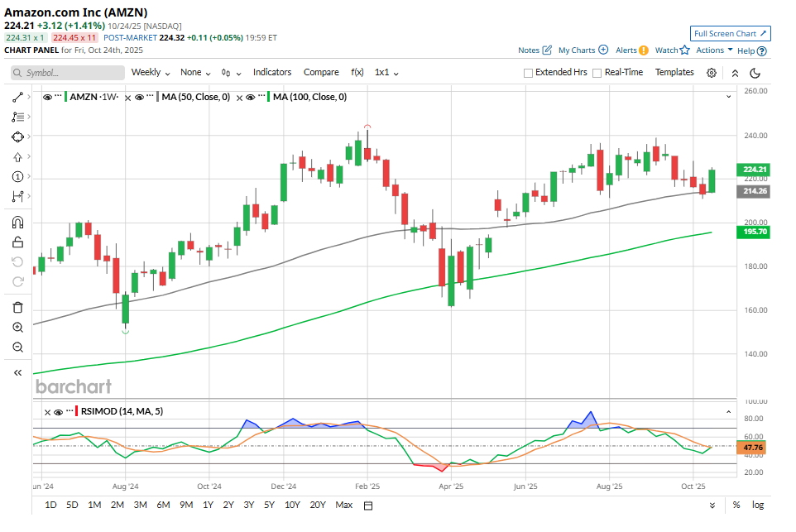796x532 pixels.
Task: Collapse the RSIMOD pane chevron
Action: point(728,412)
